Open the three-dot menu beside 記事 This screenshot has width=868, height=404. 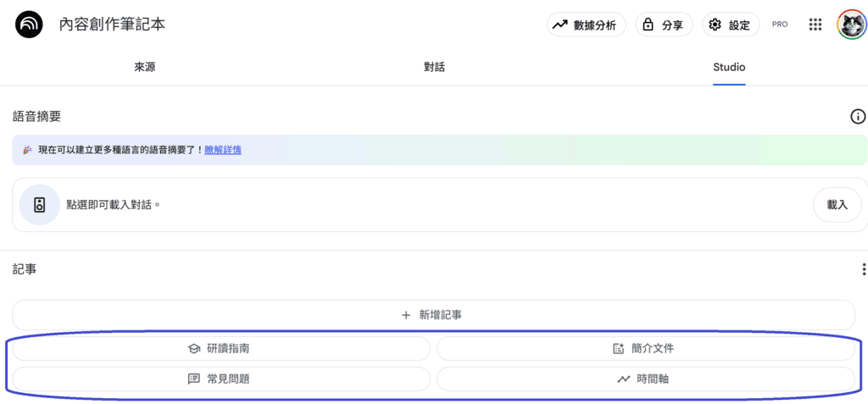point(863,269)
